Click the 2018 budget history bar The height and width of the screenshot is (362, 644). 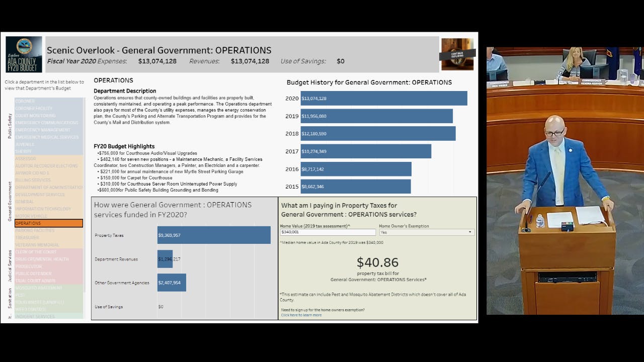tap(378, 134)
